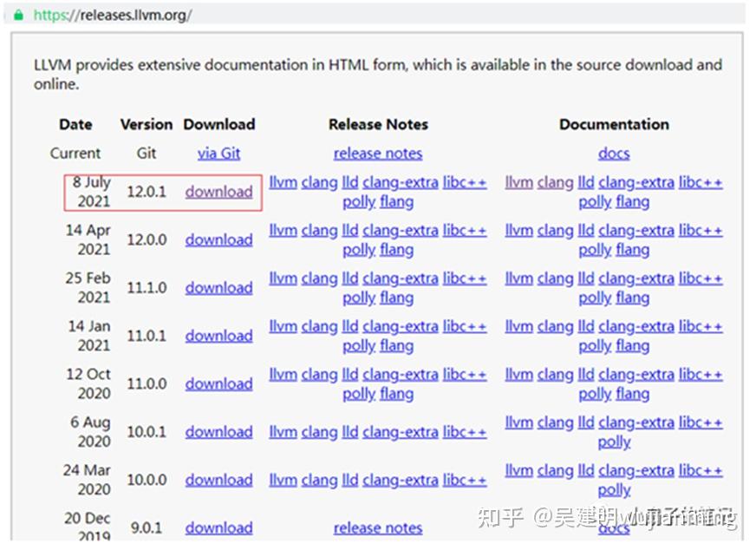Click the green padlock icon in the address bar
This screenshot has height=550, width=756.
tap(18, 15)
